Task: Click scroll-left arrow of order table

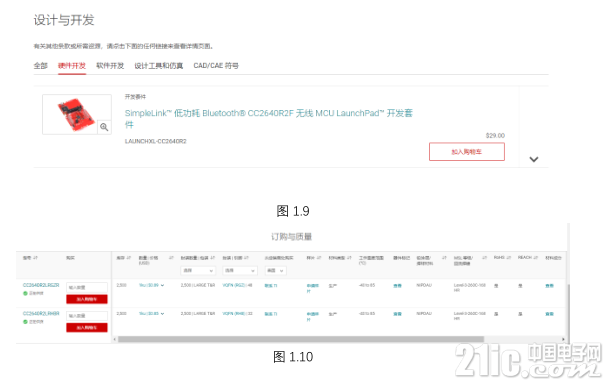Action: click(115, 339)
